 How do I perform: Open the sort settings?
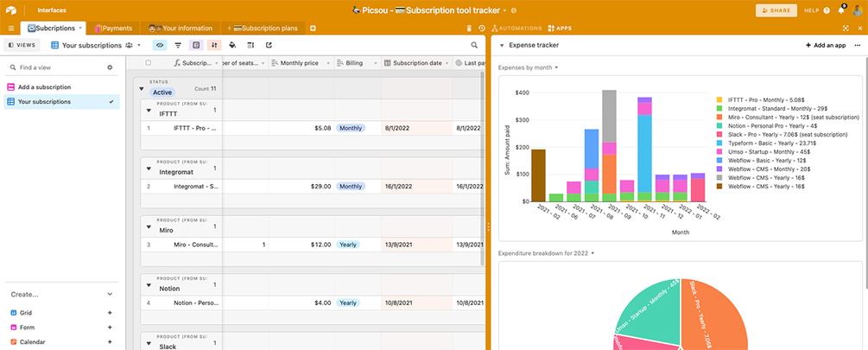215,46
